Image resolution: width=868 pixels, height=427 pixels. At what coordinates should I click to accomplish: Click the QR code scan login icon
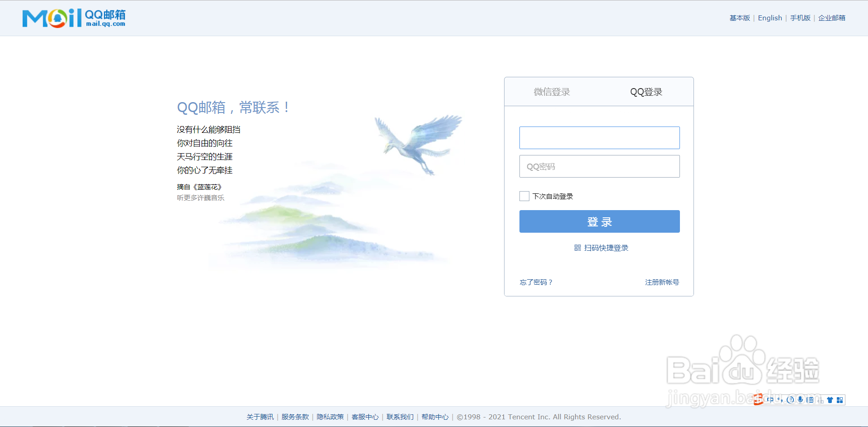[577, 248]
